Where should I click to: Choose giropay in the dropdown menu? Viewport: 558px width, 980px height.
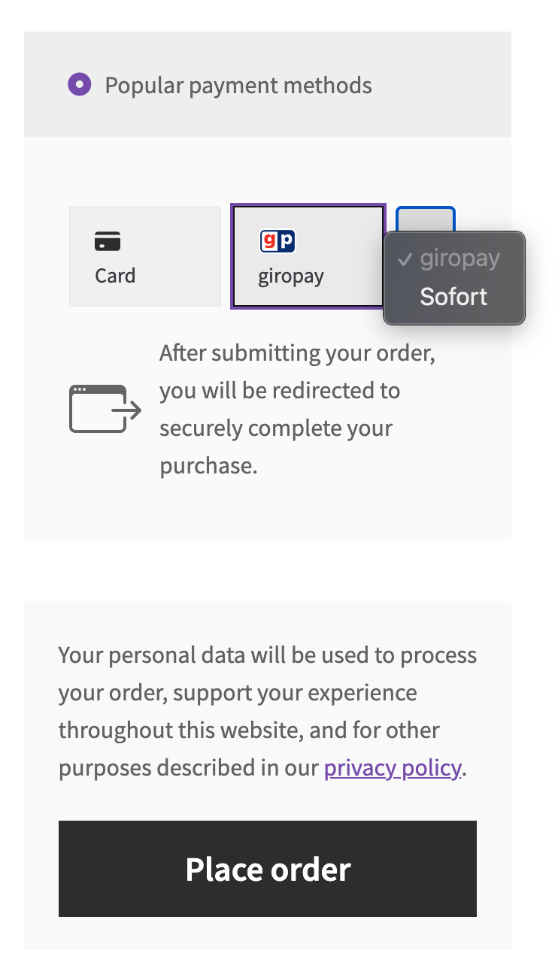[460, 259]
